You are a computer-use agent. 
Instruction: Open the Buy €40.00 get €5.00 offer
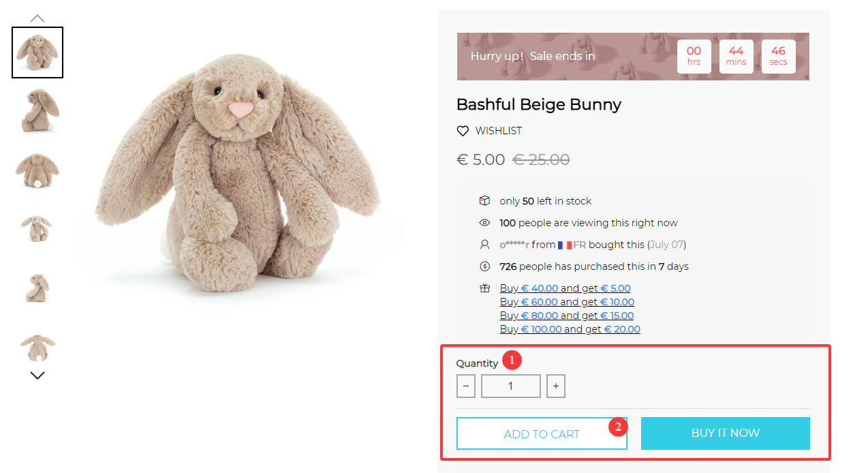tap(565, 288)
